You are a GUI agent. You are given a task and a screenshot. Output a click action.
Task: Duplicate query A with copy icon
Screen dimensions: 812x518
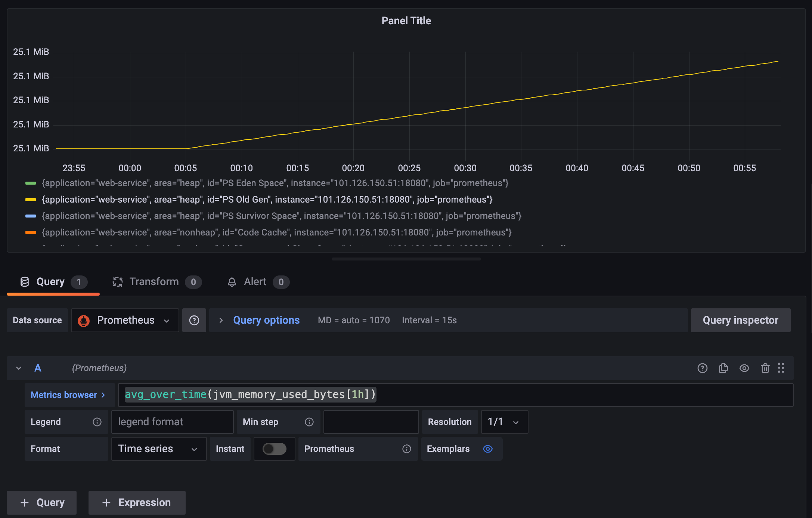click(723, 368)
